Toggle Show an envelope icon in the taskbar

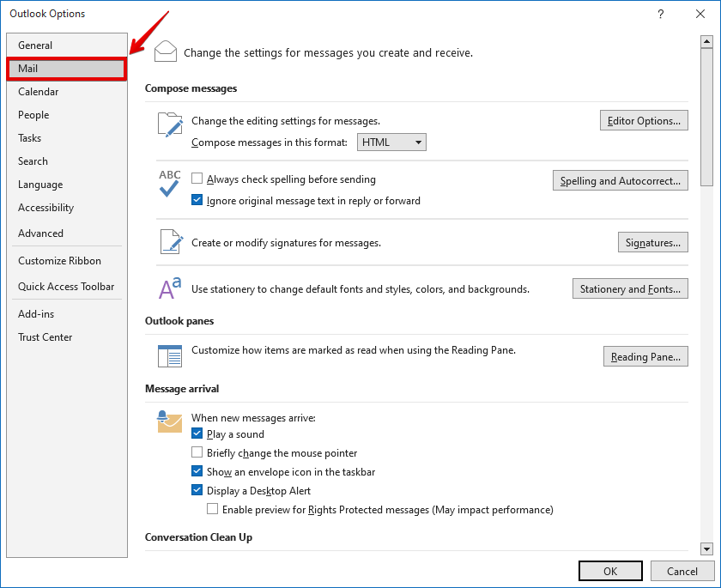197,471
